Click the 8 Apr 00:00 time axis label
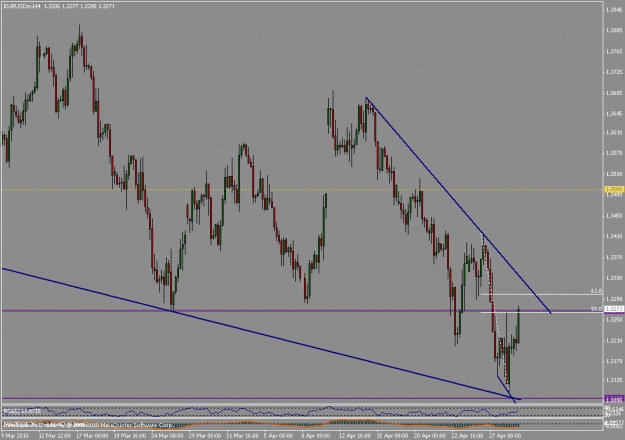This screenshot has width=625, height=440. (316, 436)
